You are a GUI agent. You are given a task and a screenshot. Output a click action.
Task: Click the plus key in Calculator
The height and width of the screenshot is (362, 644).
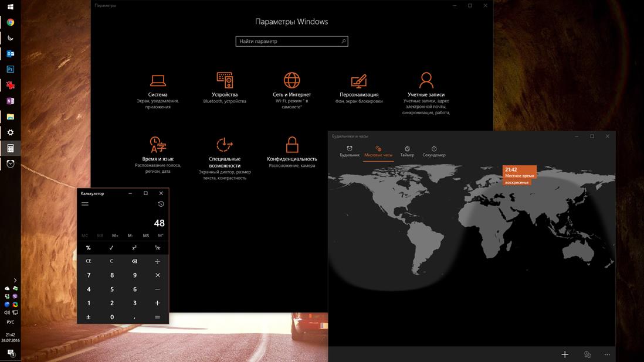click(x=157, y=303)
